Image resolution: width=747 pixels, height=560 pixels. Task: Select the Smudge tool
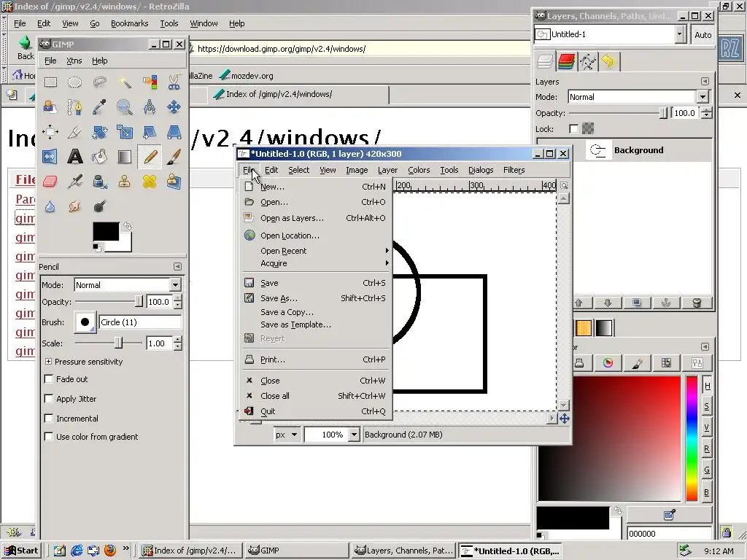coord(75,206)
